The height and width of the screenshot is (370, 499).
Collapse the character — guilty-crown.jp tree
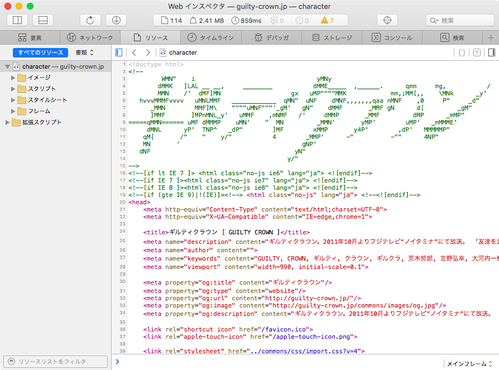7,67
